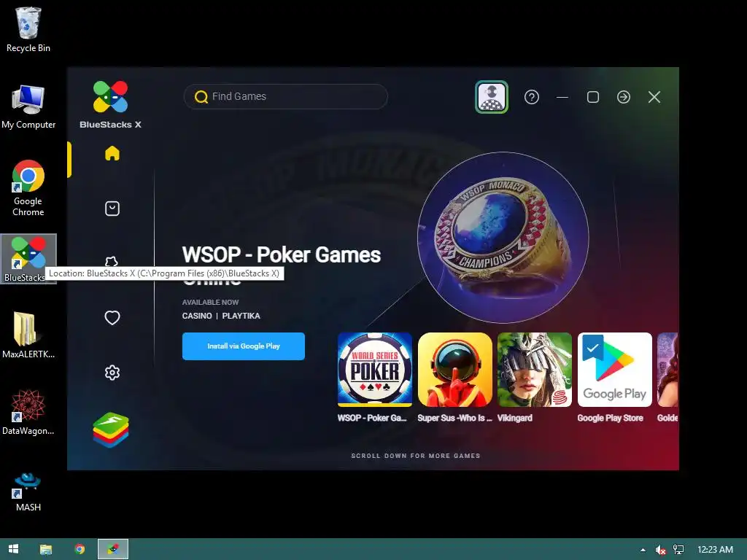Select the Vikingard game thumbnail
Screen dimensions: 747x560
[535, 370]
